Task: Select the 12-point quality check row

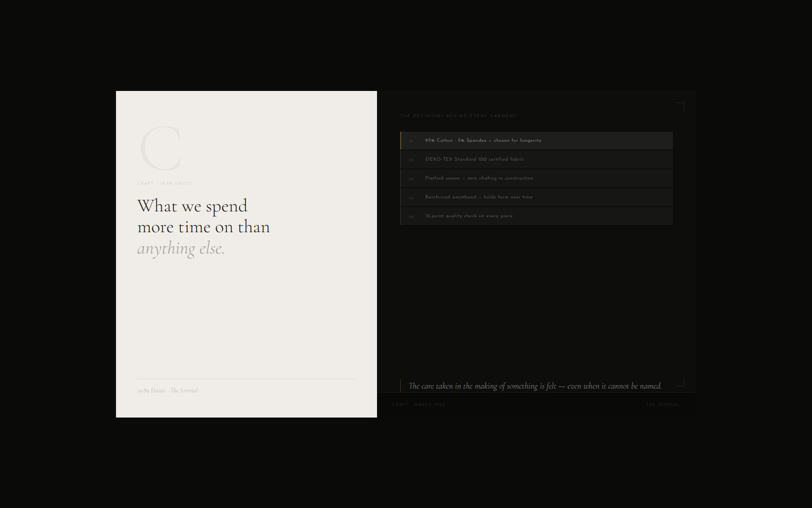Action: point(536,216)
